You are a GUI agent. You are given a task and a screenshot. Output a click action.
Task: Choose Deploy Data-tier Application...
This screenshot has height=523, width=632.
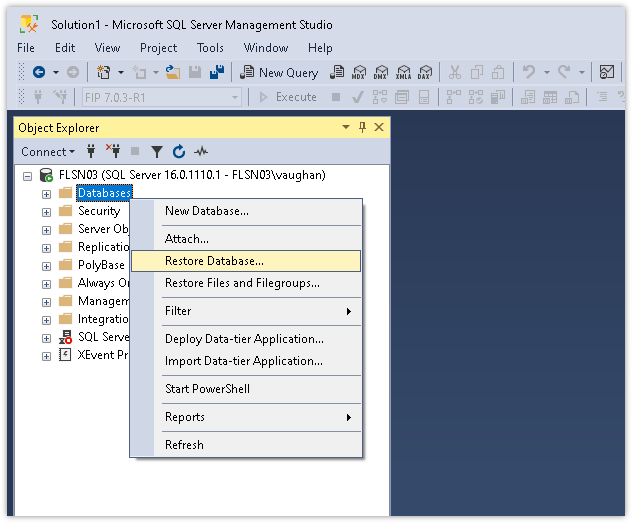246,339
